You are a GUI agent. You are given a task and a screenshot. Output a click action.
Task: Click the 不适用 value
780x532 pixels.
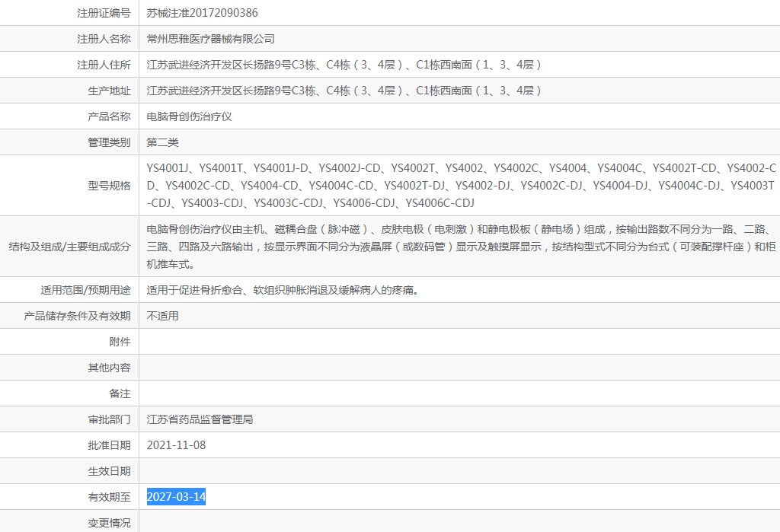click(162, 316)
